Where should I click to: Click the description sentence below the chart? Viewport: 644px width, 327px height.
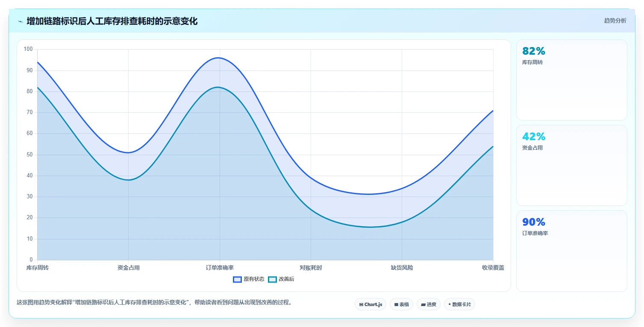[x=154, y=302]
